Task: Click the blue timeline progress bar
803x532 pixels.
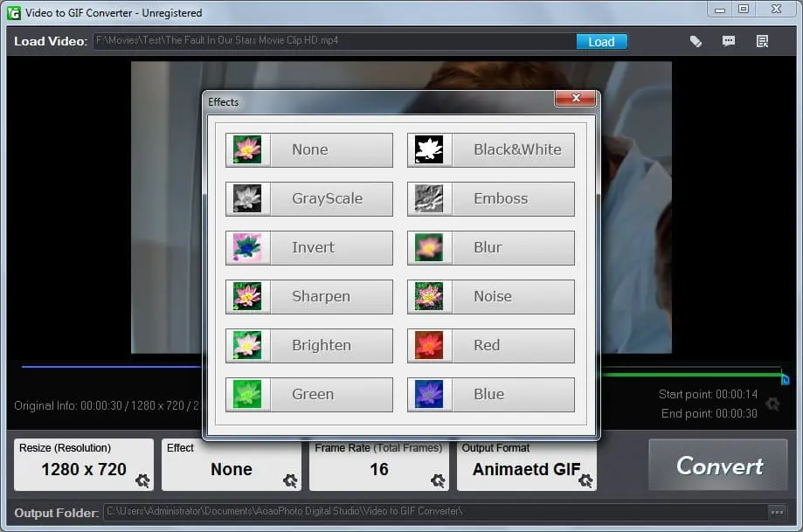Action: point(112,367)
